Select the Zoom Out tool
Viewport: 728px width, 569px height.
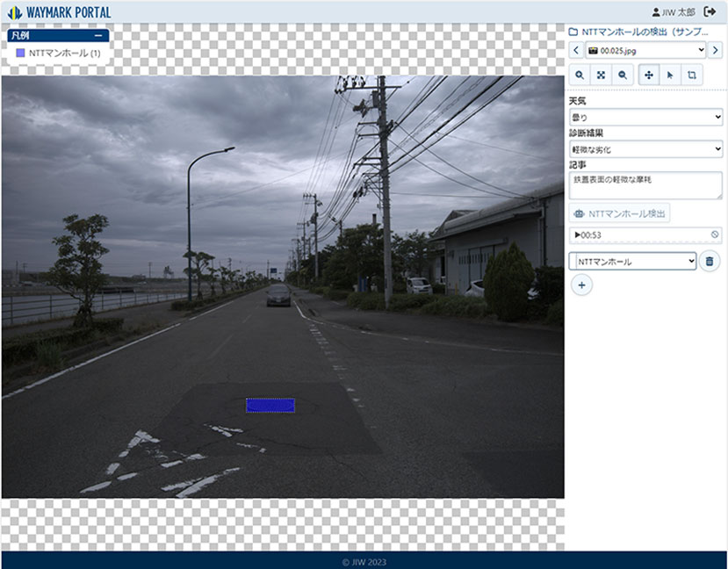(x=622, y=76)
